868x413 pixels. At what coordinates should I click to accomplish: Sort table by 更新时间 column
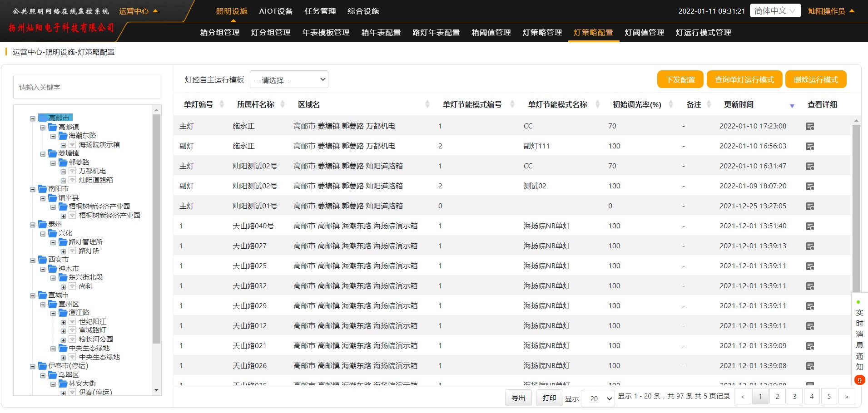pos(792,105)
